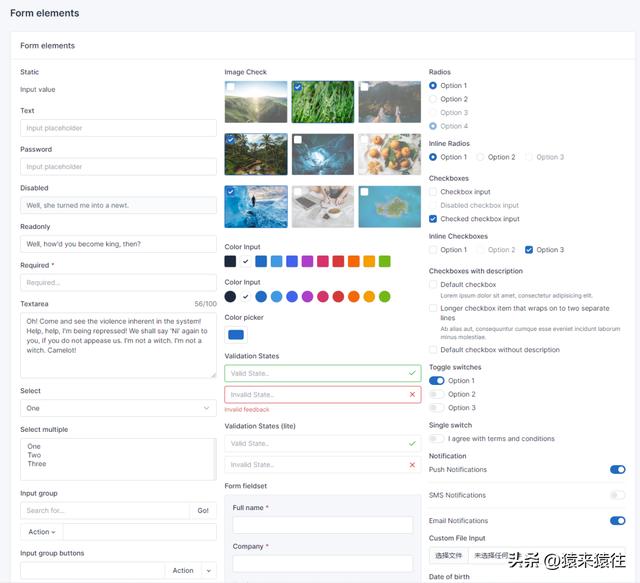Pick the green square color swatch
640x583 pixels.
click(x=384, y=261)
